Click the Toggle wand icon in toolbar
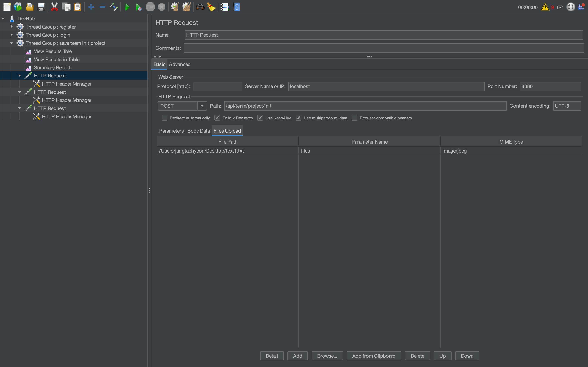Screen dimensions: 588x367 pos(114,7)
